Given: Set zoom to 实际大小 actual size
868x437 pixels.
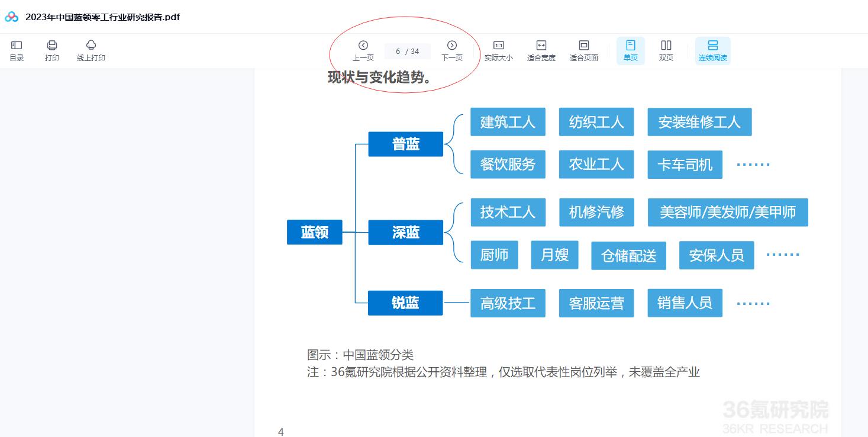Looking at the screenshot, I should coord(499,50).
